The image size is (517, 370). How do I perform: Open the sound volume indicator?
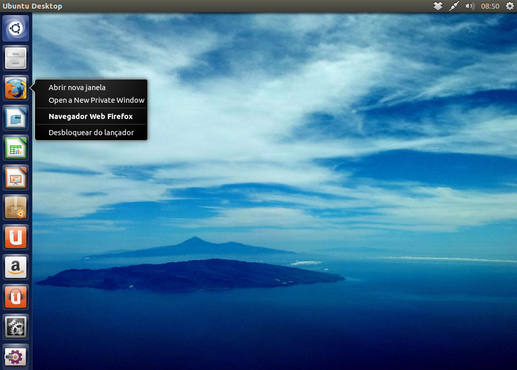coord(470,6)
